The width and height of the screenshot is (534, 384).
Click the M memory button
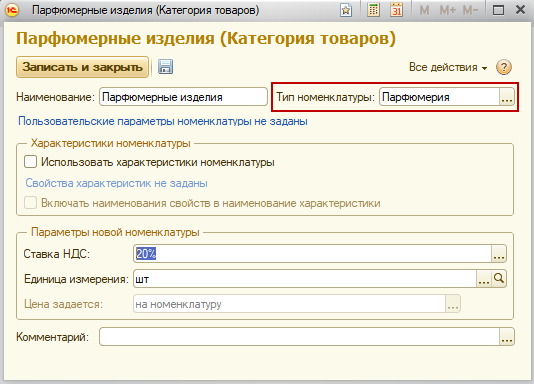click(424, 10)
